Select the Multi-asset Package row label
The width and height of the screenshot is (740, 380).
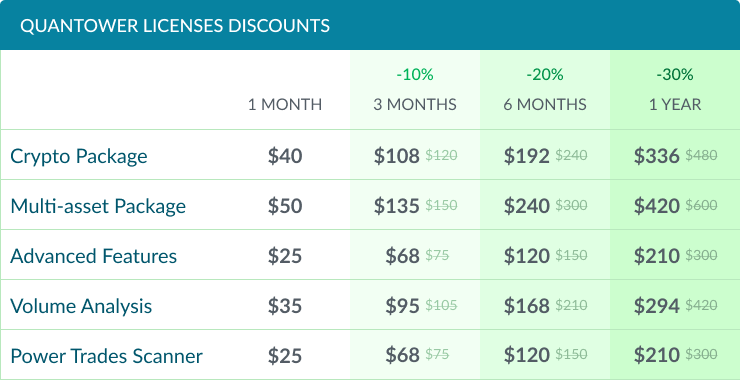(98, 206)
